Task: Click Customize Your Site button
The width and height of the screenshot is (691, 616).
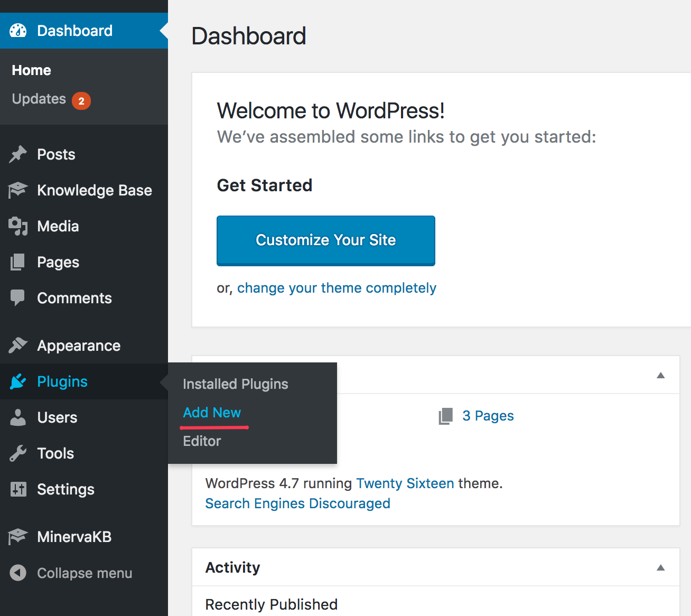Action: [326, 240]
